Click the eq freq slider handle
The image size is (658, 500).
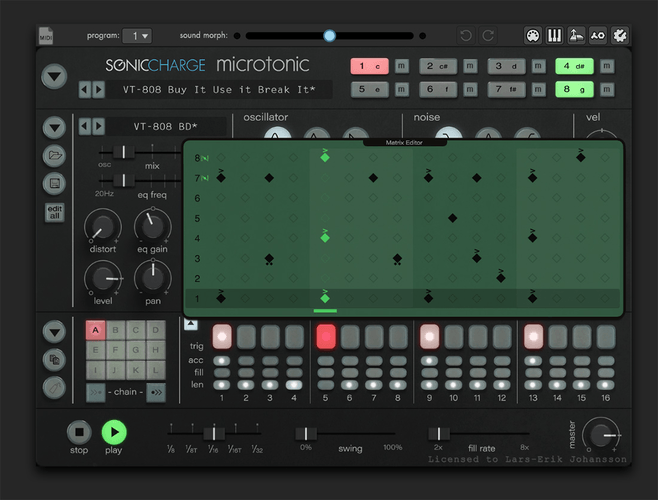123,180
